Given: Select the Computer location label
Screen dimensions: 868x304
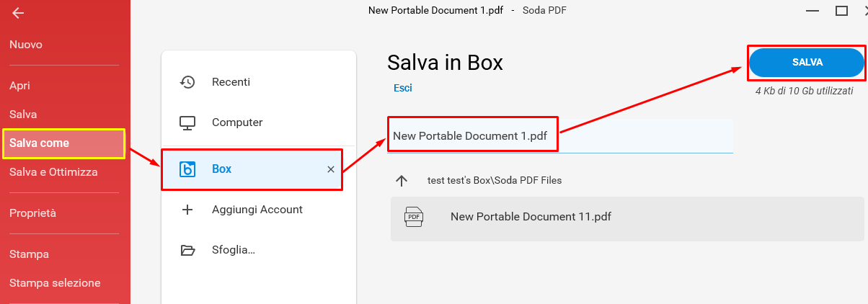Looking at the screenshot, I should 237,122.
